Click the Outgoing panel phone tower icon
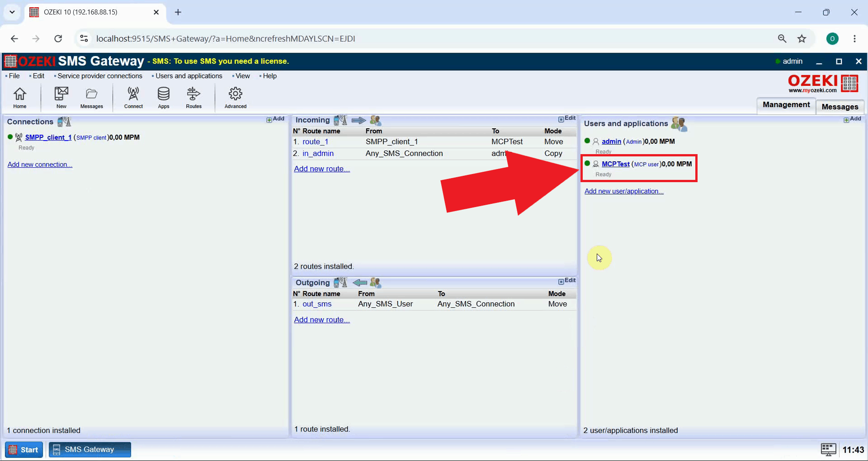This screenshot has height=461, width=868. pos(340,282)
